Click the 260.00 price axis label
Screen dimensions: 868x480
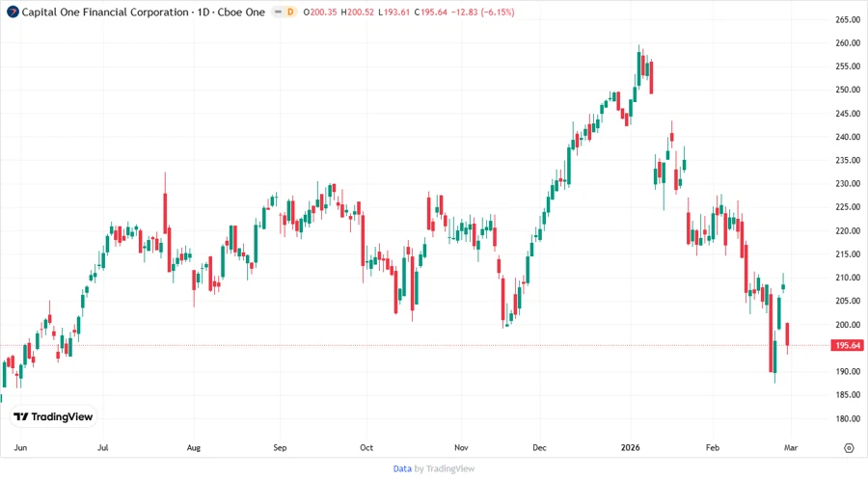point(848,42)
